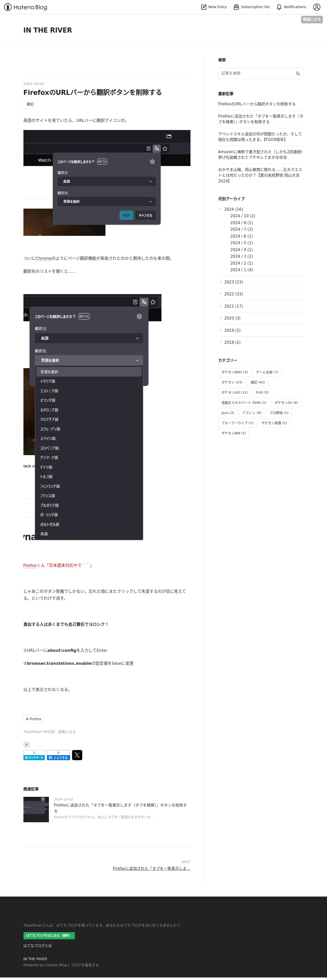Open the IN THE RIVER blog title

click(x=48, y=30)
